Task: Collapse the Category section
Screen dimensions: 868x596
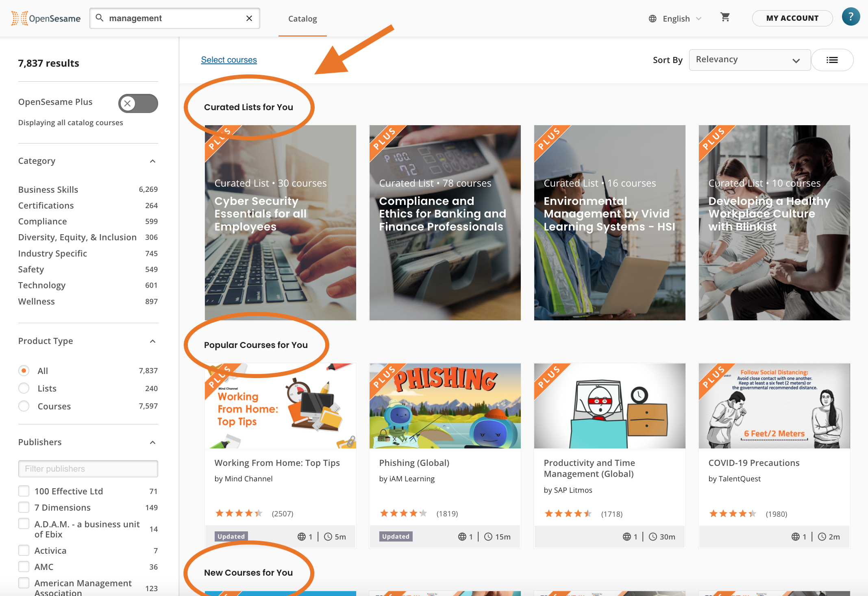Action: [153, 161]
